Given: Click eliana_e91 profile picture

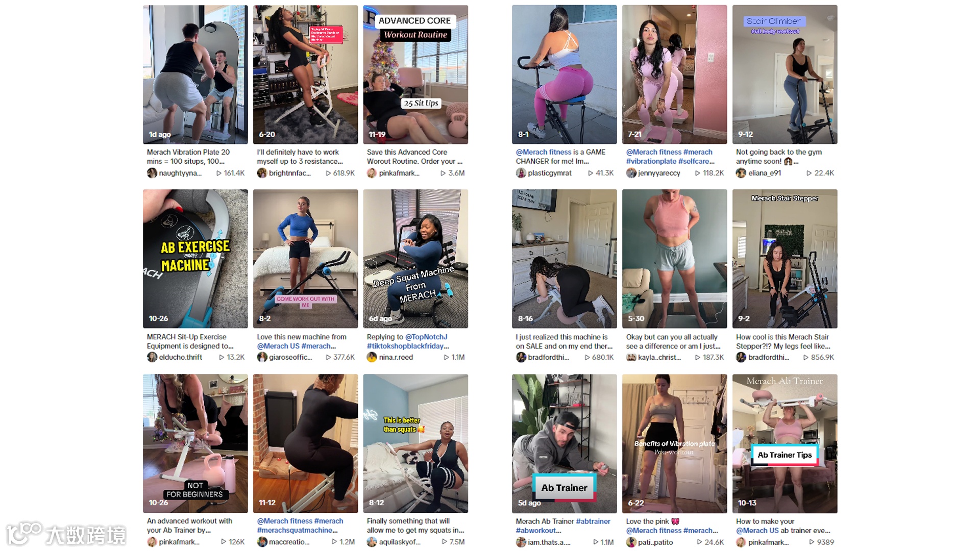Looking at the screenshot, I should click(x=741, y=173).
